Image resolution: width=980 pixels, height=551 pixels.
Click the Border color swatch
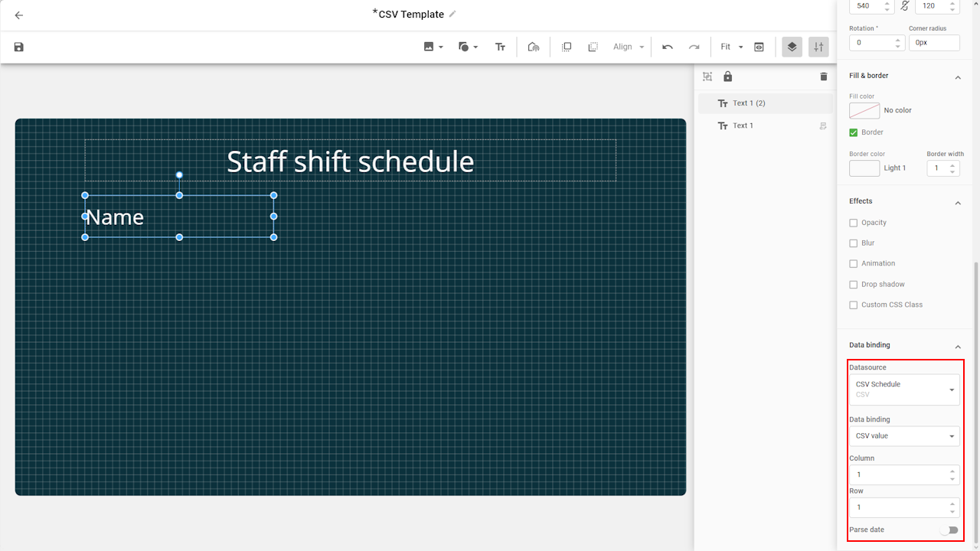(x=864, y=168)
